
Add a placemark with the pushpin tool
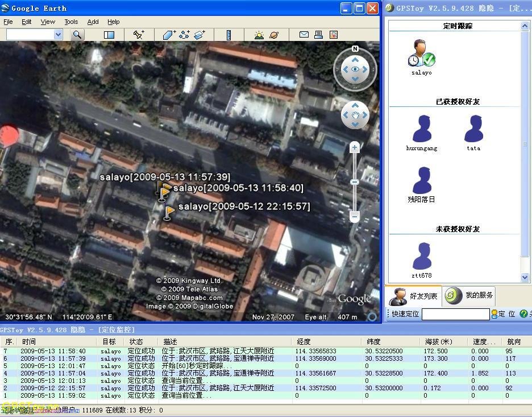(x=139, y=34)
